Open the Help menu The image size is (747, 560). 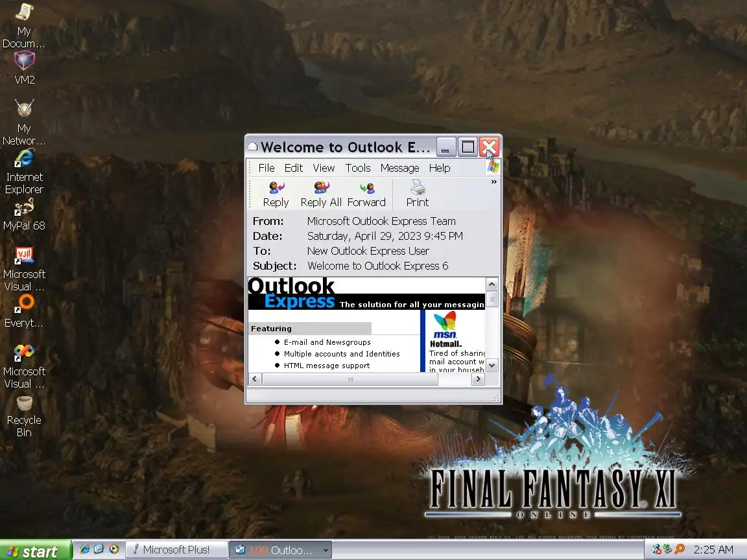[439, 168]
